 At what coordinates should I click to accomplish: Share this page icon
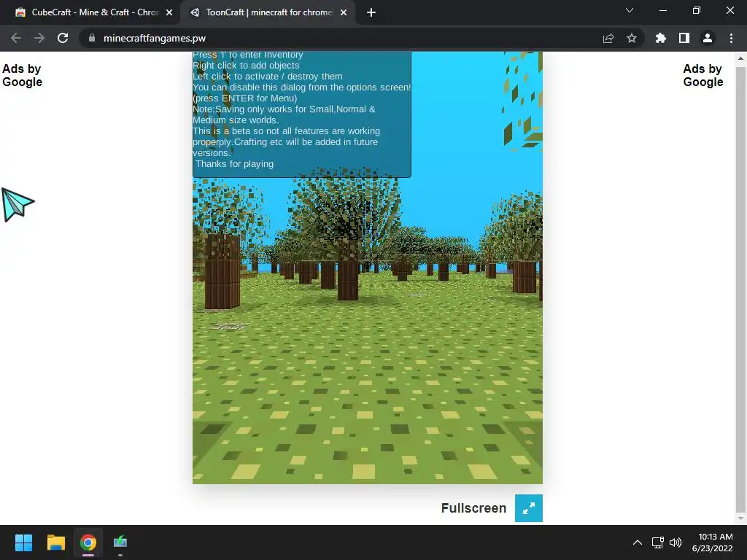[x=608, y=38]
